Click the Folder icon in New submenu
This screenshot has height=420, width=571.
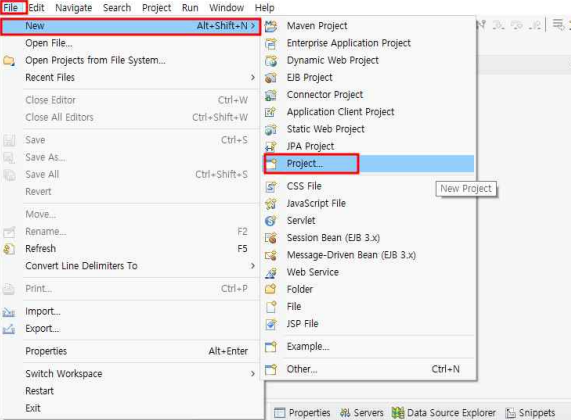coord(271,289)
